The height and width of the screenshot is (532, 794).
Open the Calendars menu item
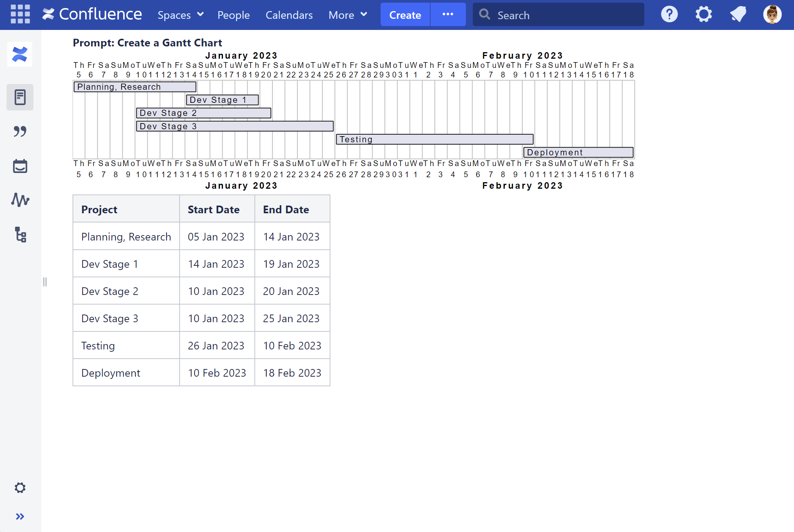tap(289, 15)
